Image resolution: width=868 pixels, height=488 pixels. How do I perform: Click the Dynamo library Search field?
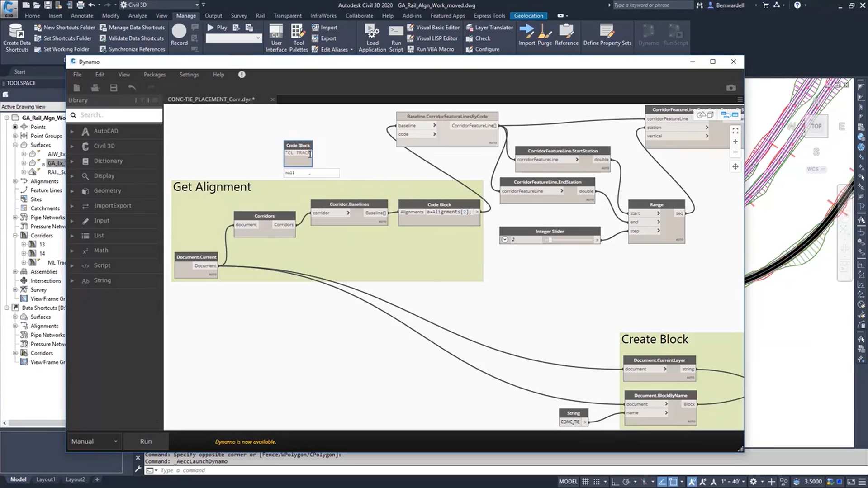(114, 115)
